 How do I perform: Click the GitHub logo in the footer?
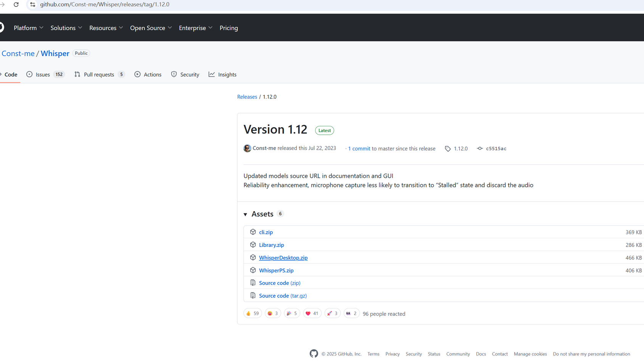point(314,354)
